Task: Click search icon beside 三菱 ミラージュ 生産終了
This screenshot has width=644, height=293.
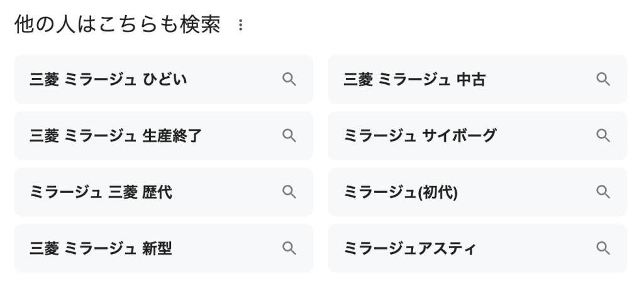Action: (x=289, y=136)
